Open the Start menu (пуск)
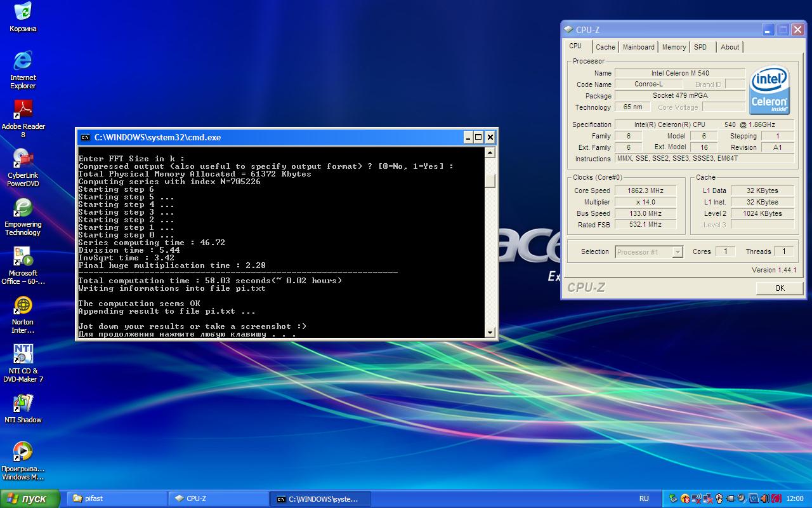This screenshot has height=508, width=812. tap(30, 498)
